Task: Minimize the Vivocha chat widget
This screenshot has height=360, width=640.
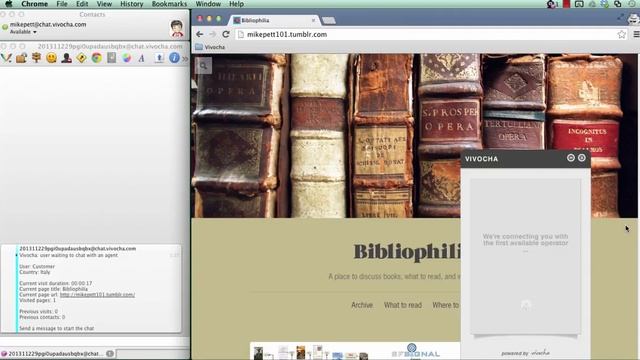Action: 571,158
